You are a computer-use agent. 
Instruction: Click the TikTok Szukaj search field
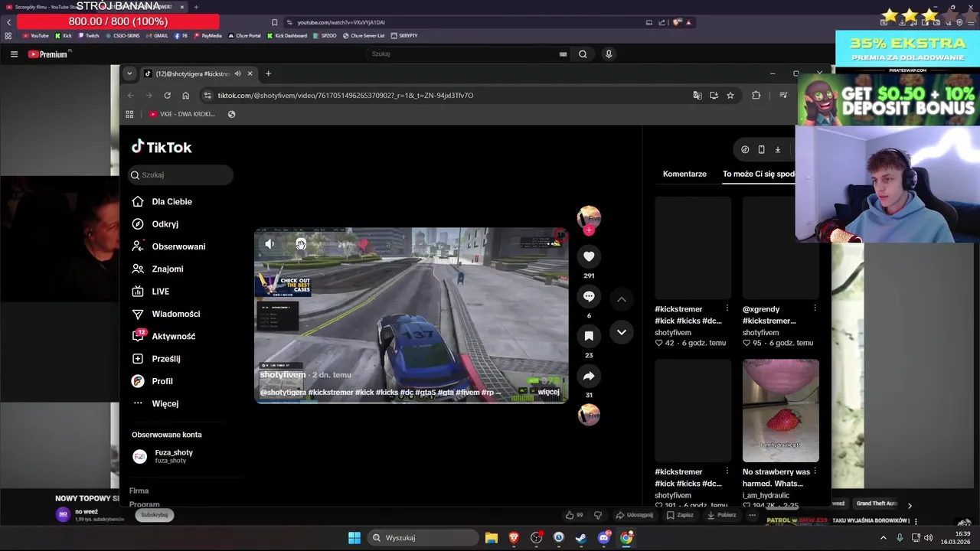181,175
